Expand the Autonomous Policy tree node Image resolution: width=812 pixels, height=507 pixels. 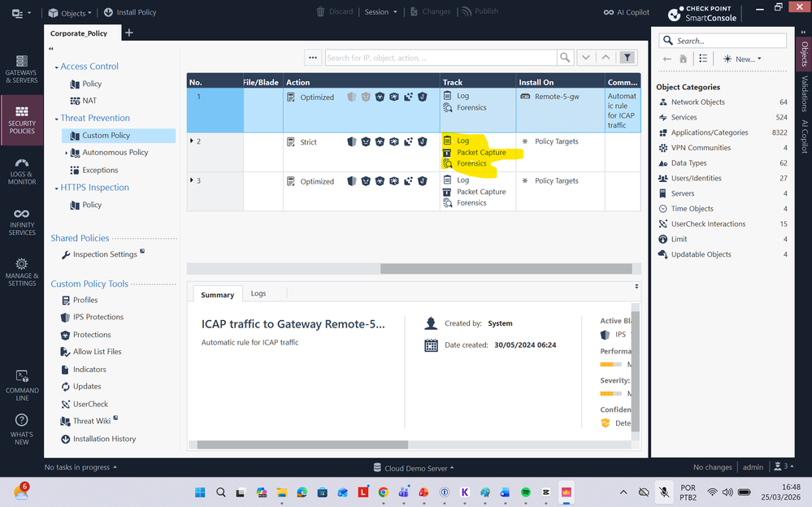(67, 153)
